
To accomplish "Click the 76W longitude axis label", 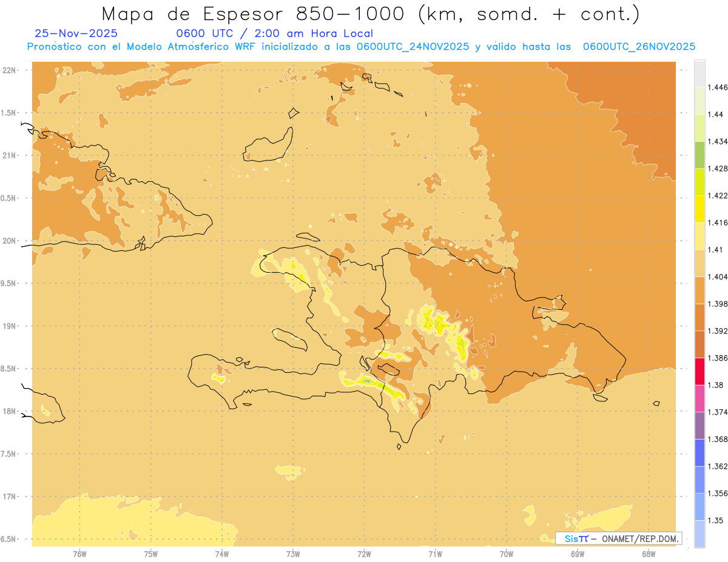I will [79, 554].
